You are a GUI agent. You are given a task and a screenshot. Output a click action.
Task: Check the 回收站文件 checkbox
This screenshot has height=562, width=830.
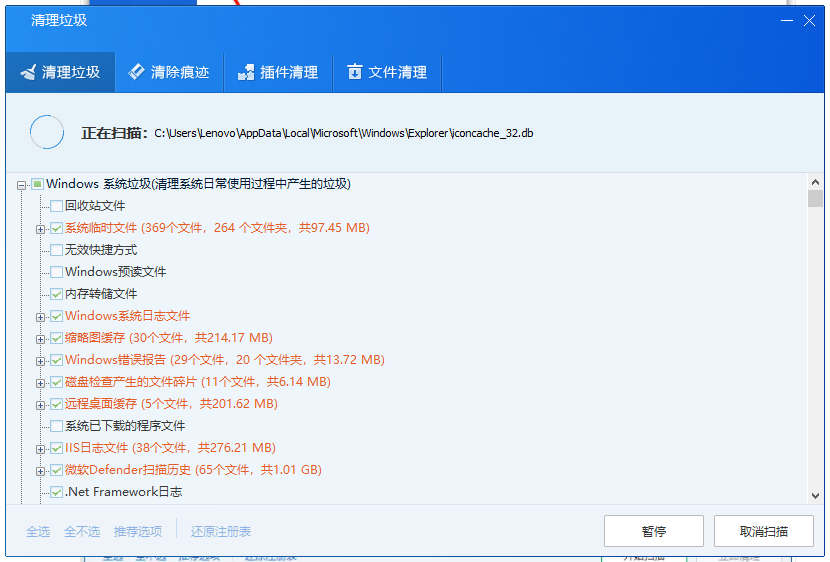coord(57,206)
